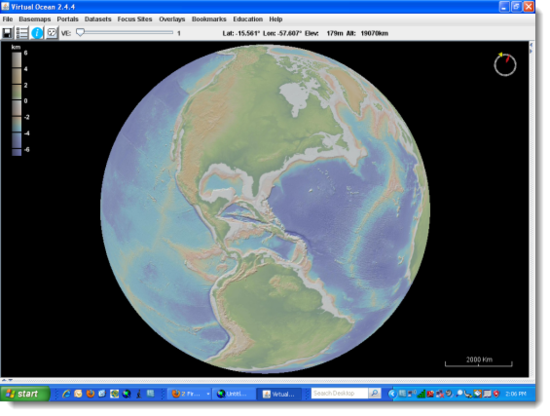Screen dimensions: 550x416
Task: Click the desktop search magnifier button
Action: (375, 394)
